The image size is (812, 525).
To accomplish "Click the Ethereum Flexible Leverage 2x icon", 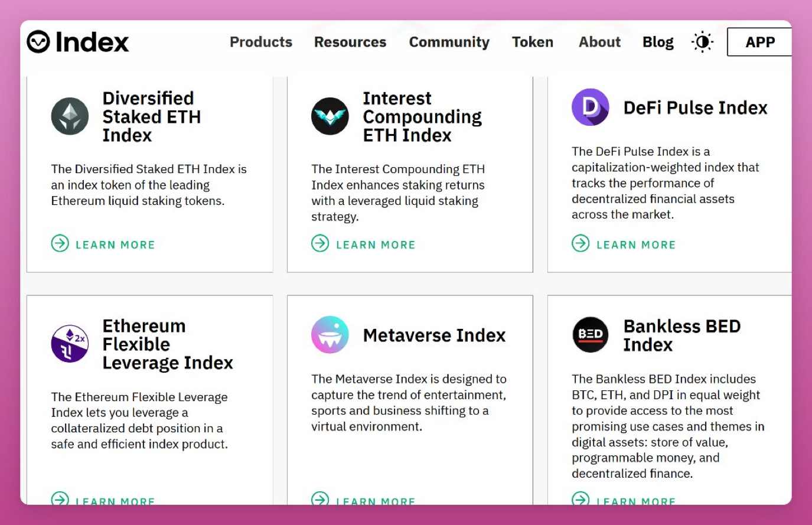I will 70,344.
